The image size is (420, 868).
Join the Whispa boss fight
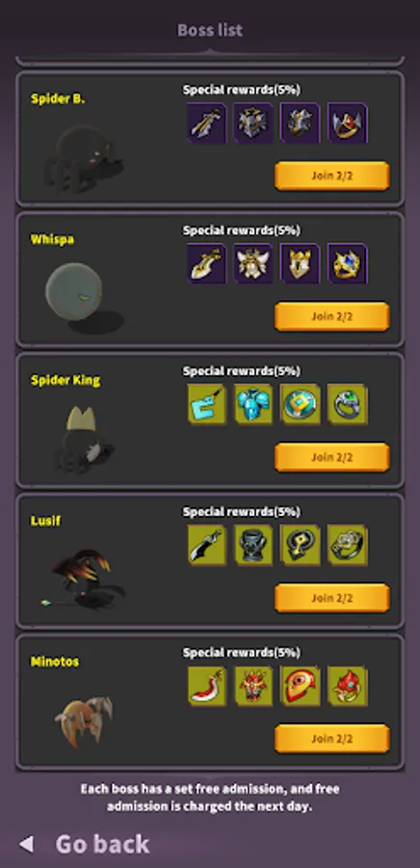tap(332, 316)
